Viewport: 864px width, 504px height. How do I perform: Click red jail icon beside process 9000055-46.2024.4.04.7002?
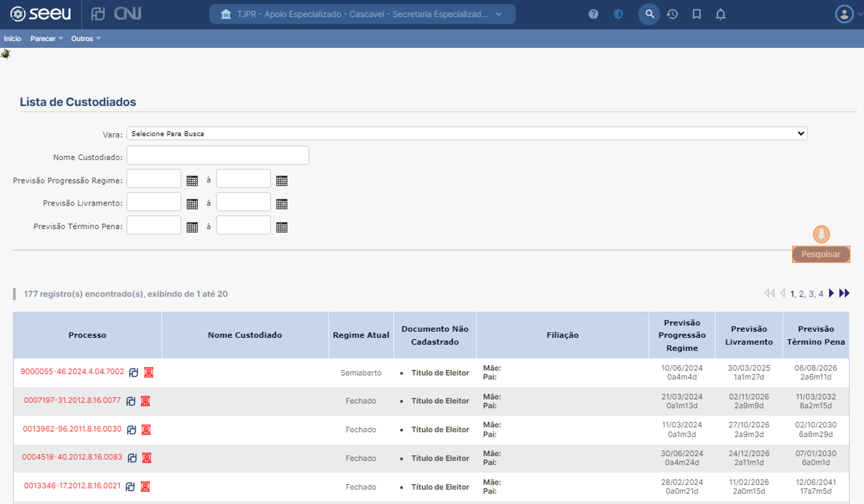pyautogui.click(x=148, y=372)
